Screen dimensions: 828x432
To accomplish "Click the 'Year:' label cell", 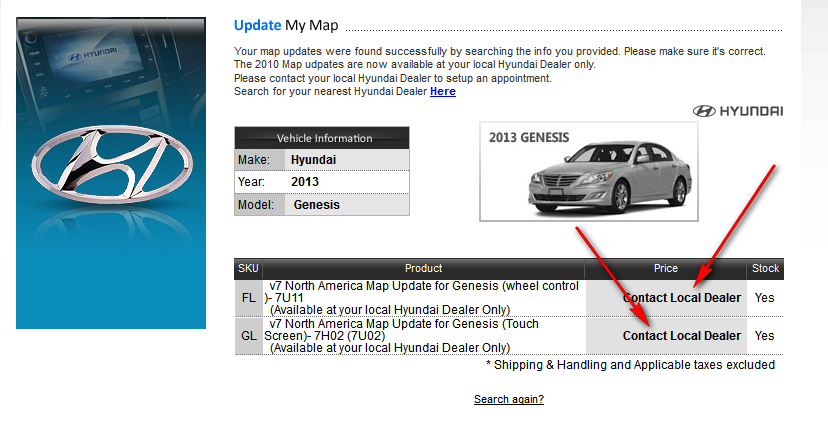I will tap(260, 182).
